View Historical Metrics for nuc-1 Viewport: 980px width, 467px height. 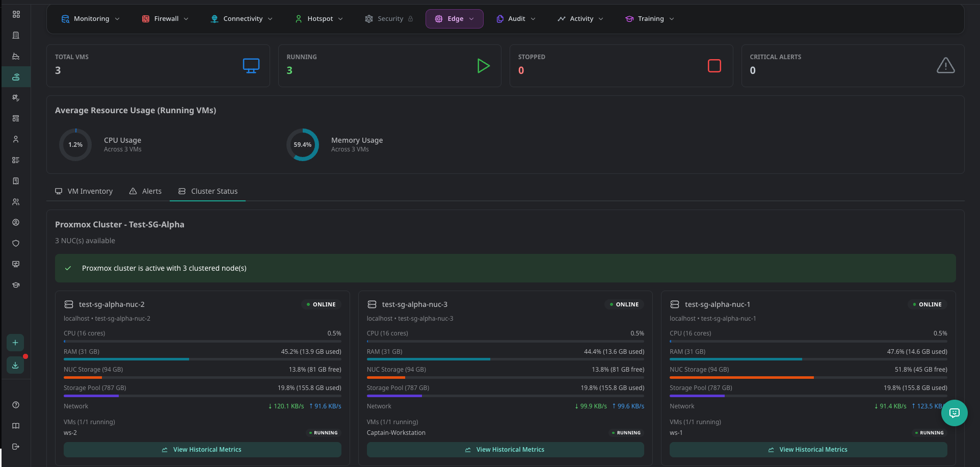coord(808,450)
